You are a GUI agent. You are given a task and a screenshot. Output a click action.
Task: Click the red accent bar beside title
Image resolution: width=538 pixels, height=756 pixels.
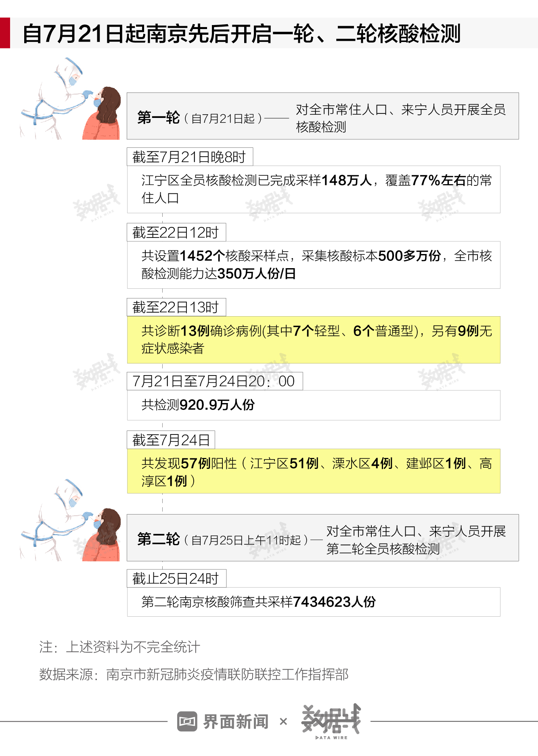pyautogui.click(x=5, y=33)
